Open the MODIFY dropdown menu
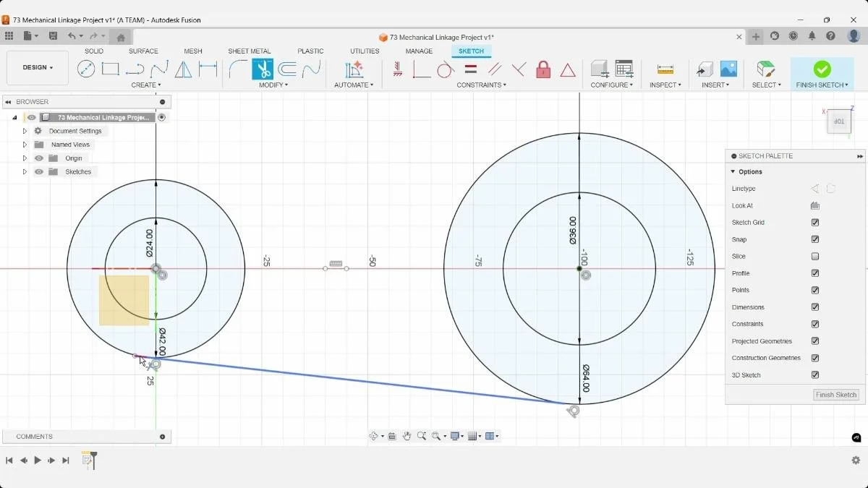This screenshot has width=868, height=488. (273, 85)
